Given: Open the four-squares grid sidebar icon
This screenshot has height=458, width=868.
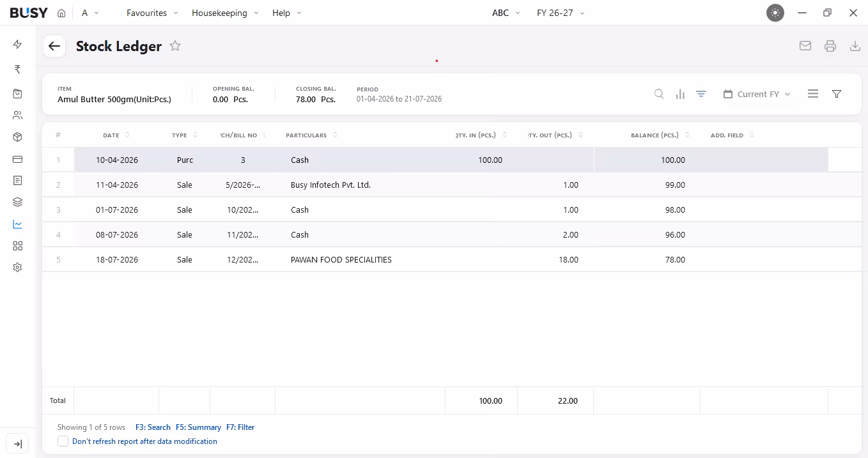Looking at the screenshot, I should pos(17,246).
